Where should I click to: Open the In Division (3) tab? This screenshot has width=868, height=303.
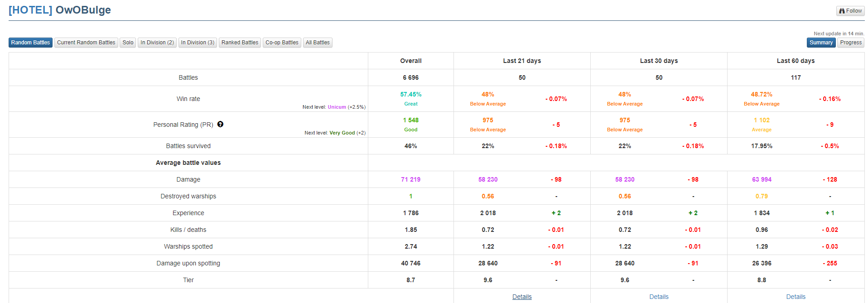198,43
